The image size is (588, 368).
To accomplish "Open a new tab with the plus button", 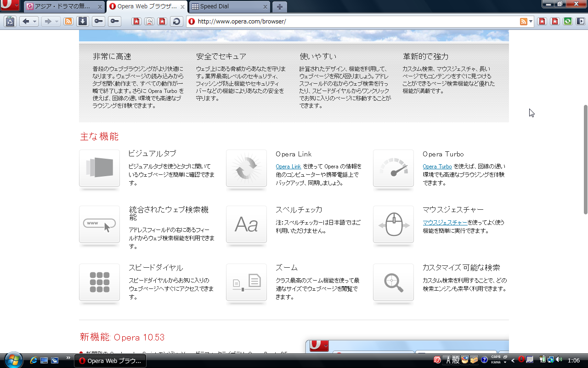I will tap(279, 7).
